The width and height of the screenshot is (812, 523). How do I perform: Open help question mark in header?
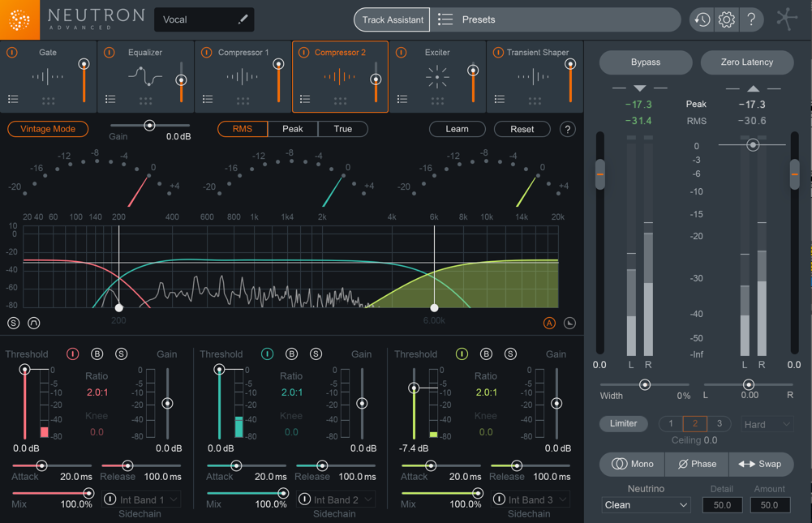pos(751,19)
